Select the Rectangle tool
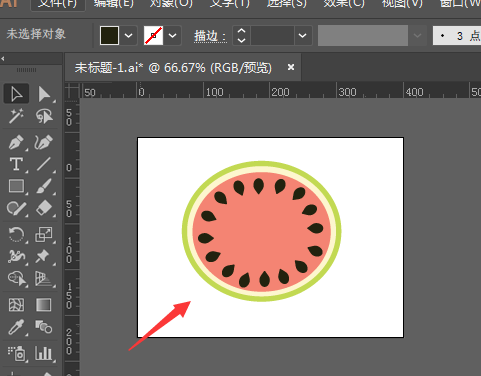 coord(16,186)
